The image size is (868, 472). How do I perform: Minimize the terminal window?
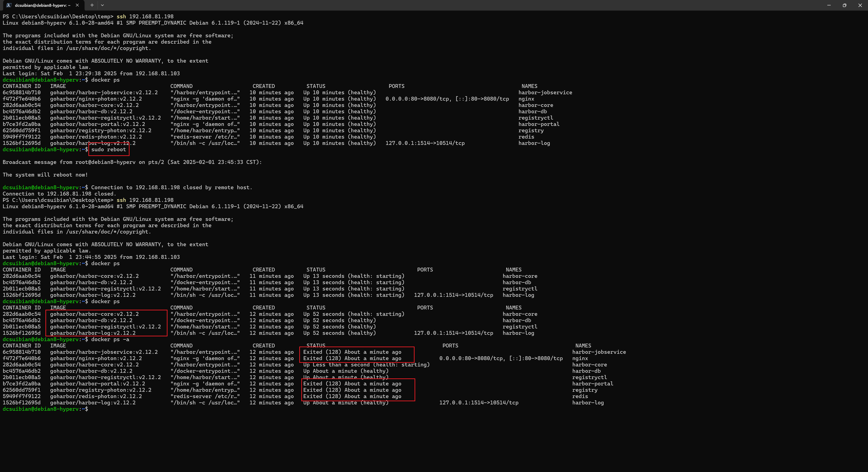829,5
